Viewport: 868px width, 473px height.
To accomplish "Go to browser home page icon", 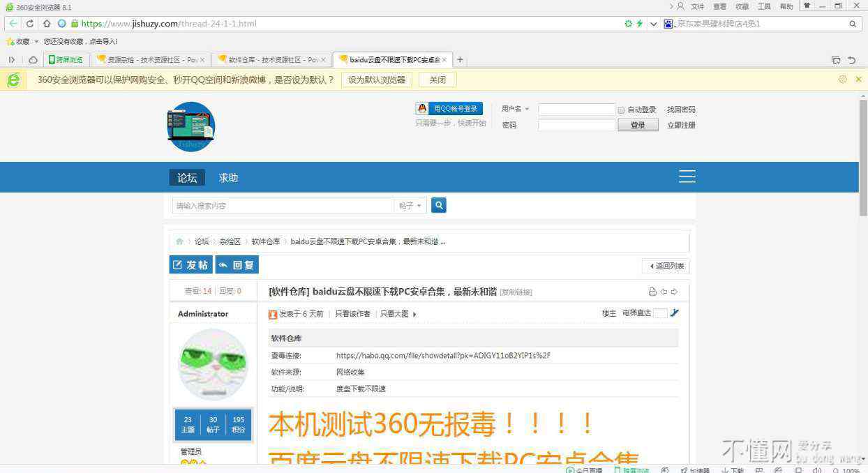I will click(47, 24).
